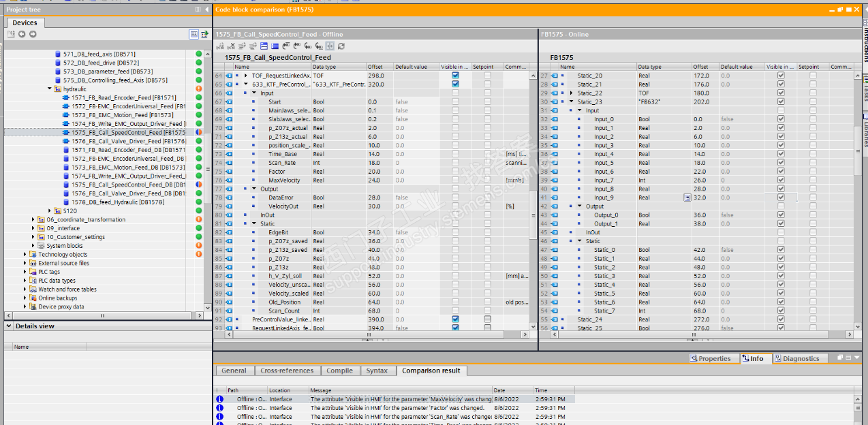Toggle Setpoint checkbox for TOF_RequestLinkedAx row
The height and width of the screenshot is (425, 868).
[487, 76]
